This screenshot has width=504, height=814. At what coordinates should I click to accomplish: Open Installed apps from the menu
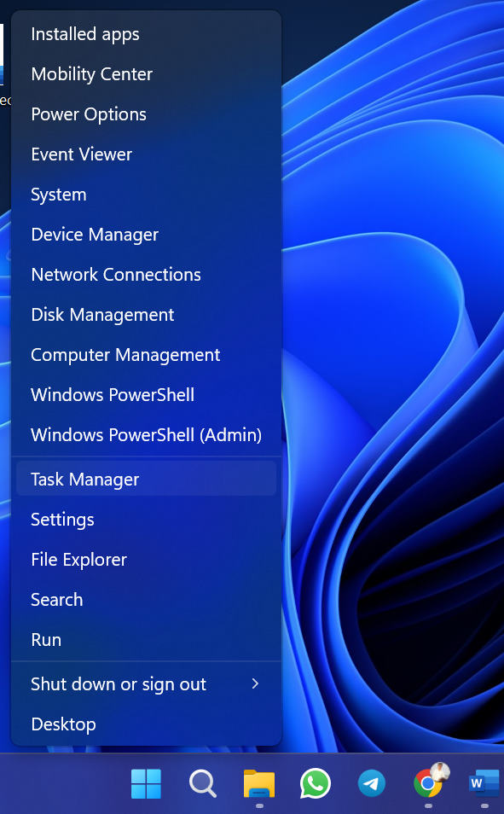146,34
